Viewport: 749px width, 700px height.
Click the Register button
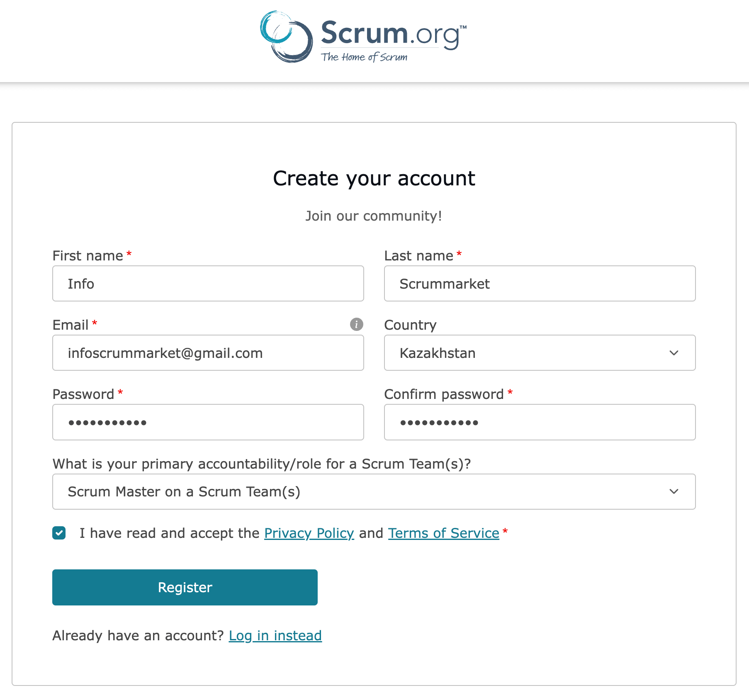tap(185, 587)
